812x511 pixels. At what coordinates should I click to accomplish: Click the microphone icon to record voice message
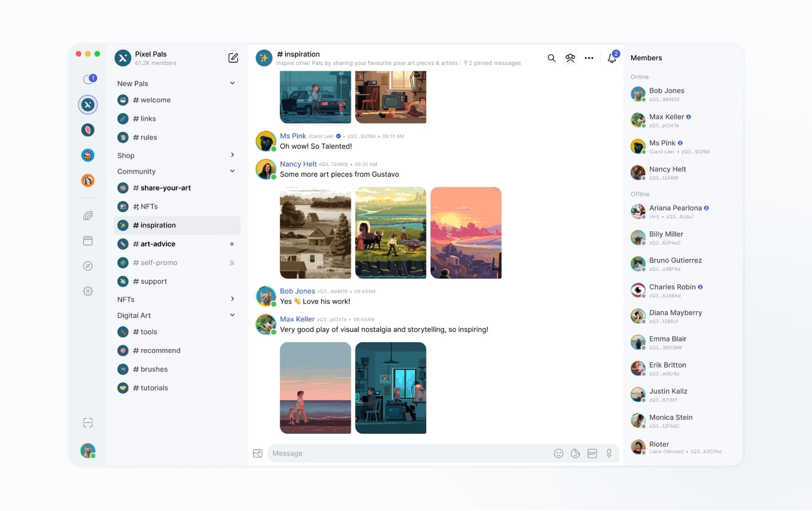click(609, 453)
